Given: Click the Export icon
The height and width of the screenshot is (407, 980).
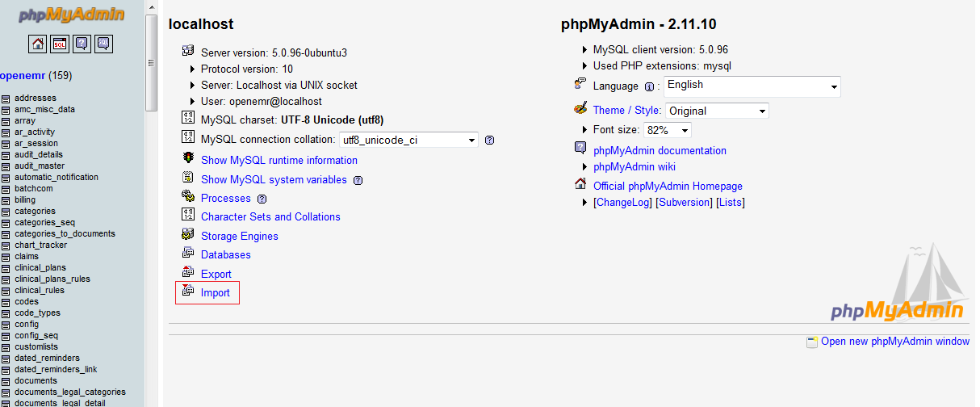Looking at the screenshot, I should coord(188,273).
